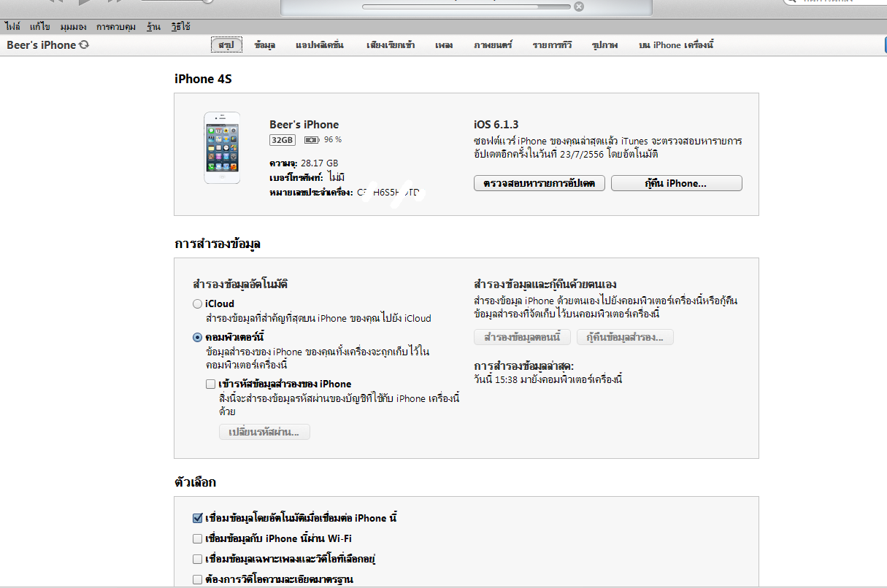
Task: Click the progress bar in the status display
Action: click(x=466, y=7)
